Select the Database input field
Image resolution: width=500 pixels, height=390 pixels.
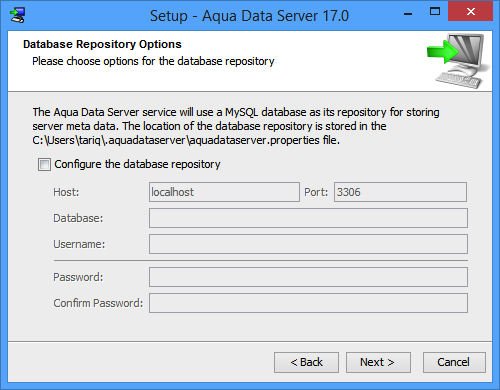pyautogui.click(x=308, y=218)
